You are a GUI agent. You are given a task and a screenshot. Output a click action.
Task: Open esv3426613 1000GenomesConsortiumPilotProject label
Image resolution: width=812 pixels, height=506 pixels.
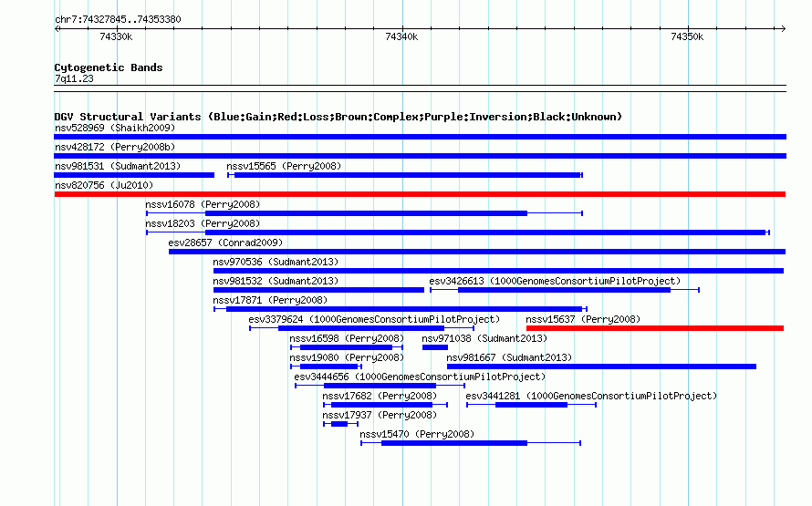(x=555, y=281)
